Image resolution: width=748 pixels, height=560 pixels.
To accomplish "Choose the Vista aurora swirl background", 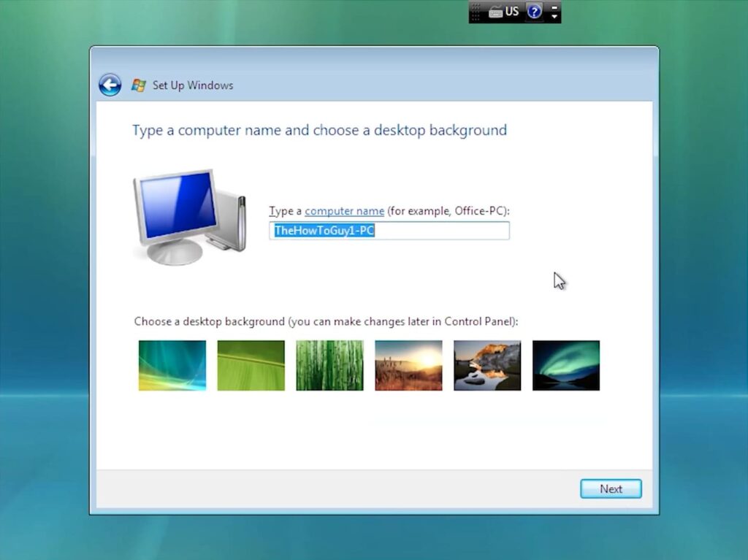I will (172, 365).
